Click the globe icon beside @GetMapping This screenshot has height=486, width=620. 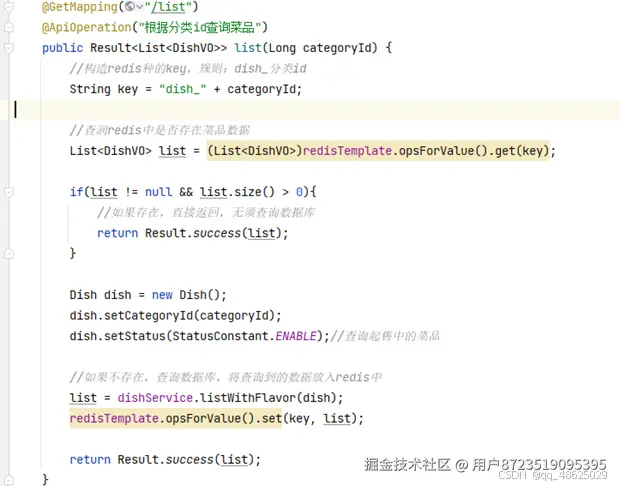point(129,6)
